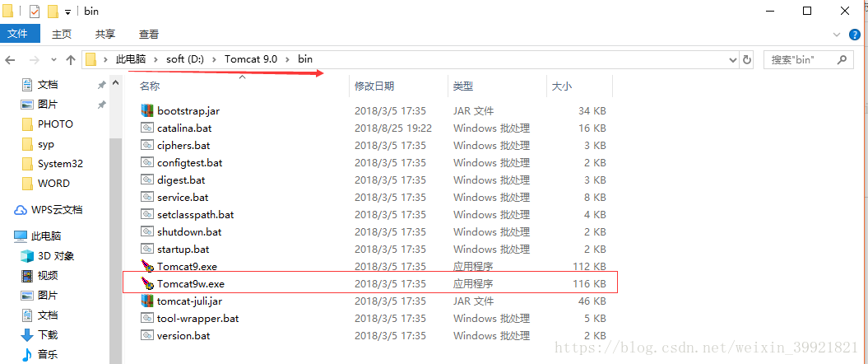The image size is (868, 364).
Task: Click the 音乐 music note icon
Action: (27, 354)
